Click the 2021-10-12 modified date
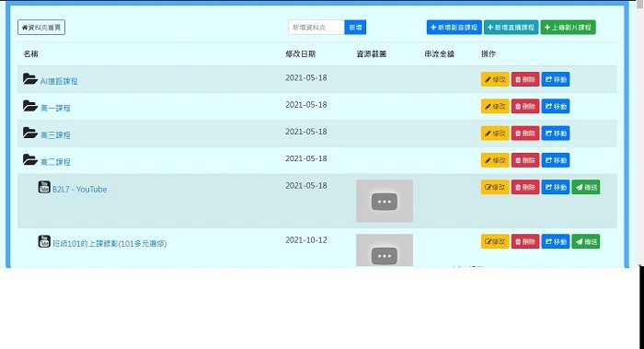Screen dimensions: 644x349 (x=306, y=239)
